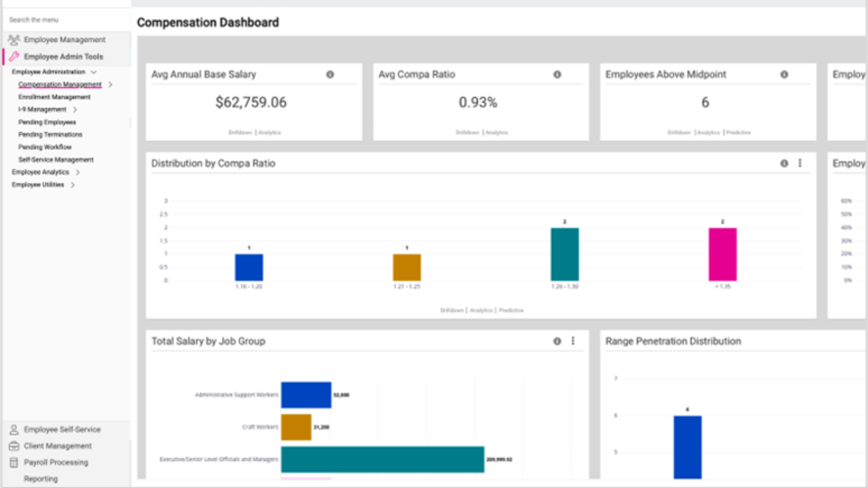The width and height of the screenshot is (868, 488).
Task: Click Drilldown link under Avg Annual Base Salary
Action: tap(240, 133)
